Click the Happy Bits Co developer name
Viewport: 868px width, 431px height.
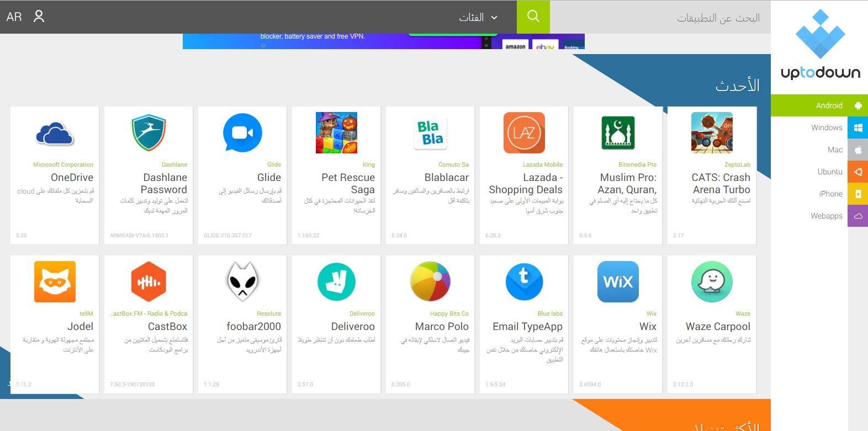[449, 313]
